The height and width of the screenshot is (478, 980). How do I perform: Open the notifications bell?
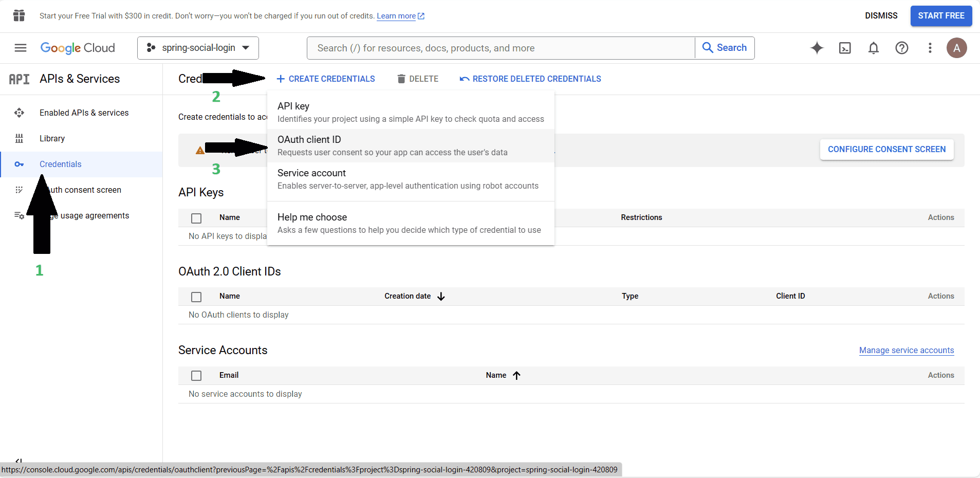click(x=873, y=48)
